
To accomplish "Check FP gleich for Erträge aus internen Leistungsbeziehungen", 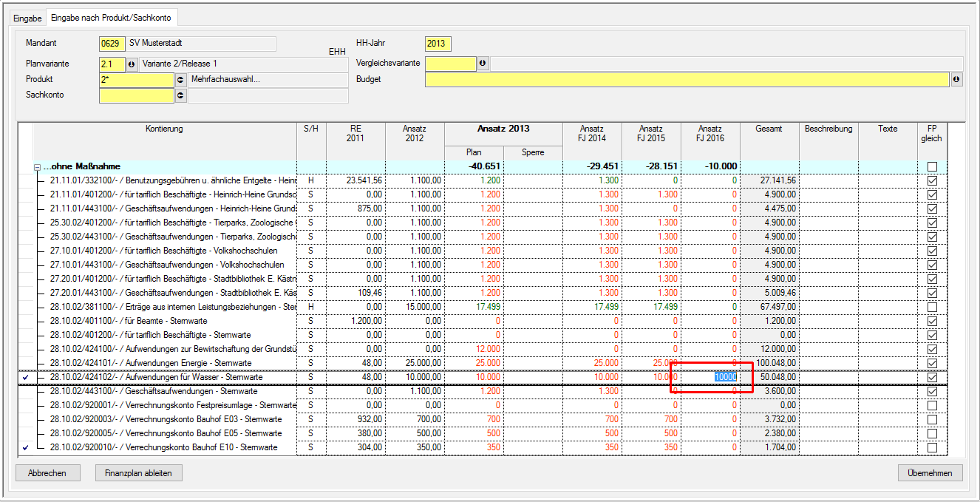I will coord(932,307).
